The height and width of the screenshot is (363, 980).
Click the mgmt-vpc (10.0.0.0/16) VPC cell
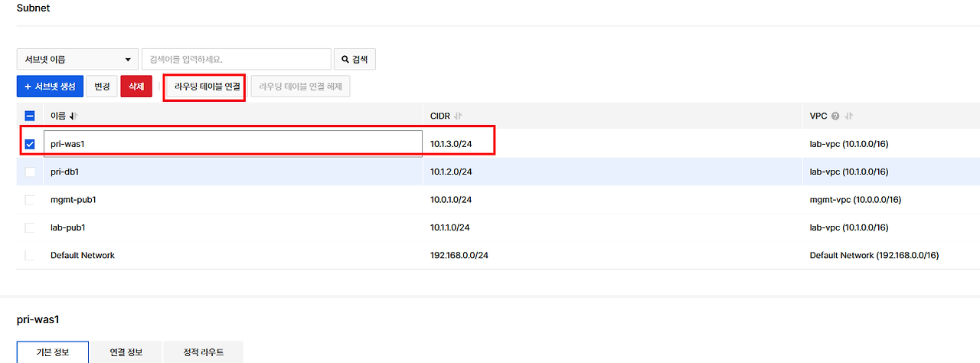(x=855, y=200)
